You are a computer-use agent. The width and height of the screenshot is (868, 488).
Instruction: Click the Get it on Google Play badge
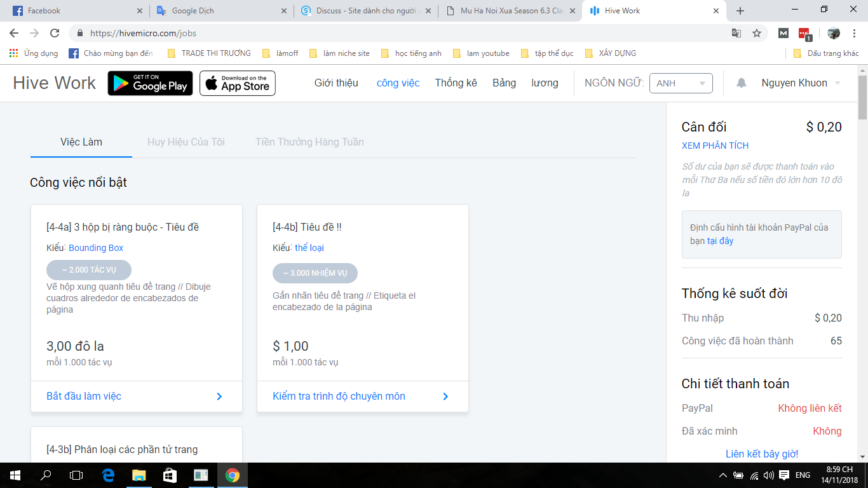150,83
